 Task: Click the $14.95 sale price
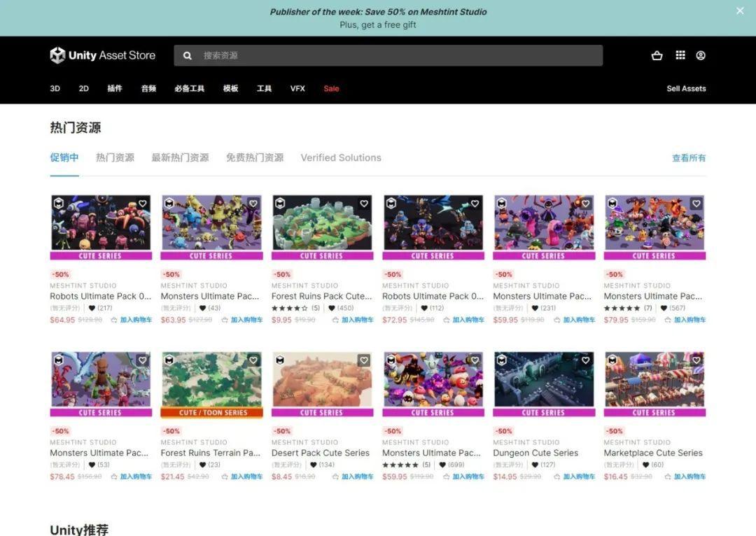coord(505,477)
